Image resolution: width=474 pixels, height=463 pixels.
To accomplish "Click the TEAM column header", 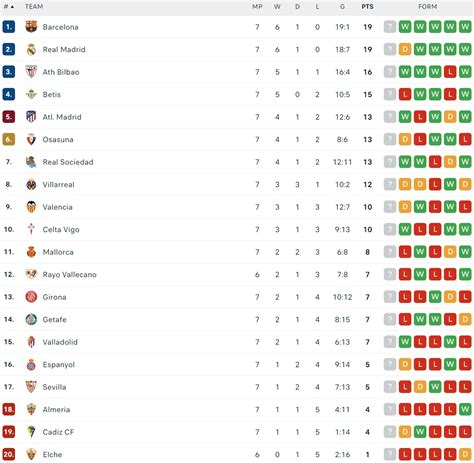I will click(34, 6).
